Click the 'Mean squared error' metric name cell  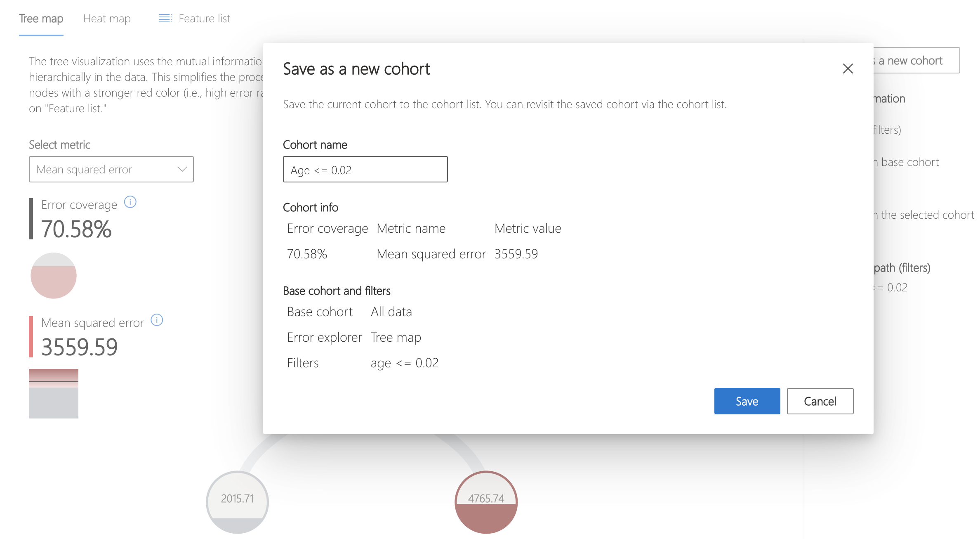[x=431, y=254]
